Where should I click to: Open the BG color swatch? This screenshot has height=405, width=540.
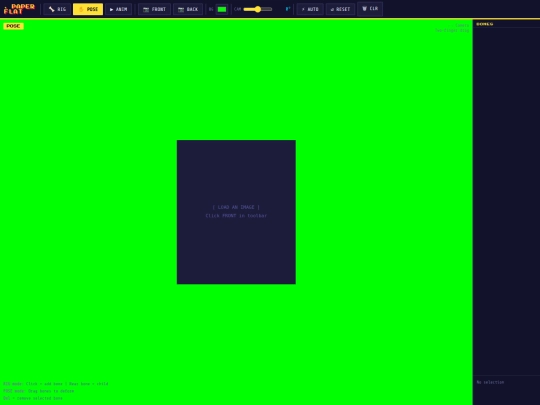pos(222,9)
